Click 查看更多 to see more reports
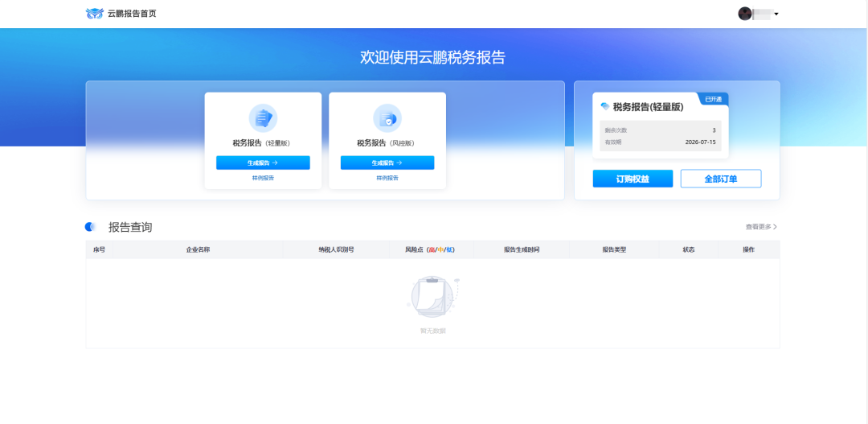This screenshot has width=868, height=424. click(761, 227)
